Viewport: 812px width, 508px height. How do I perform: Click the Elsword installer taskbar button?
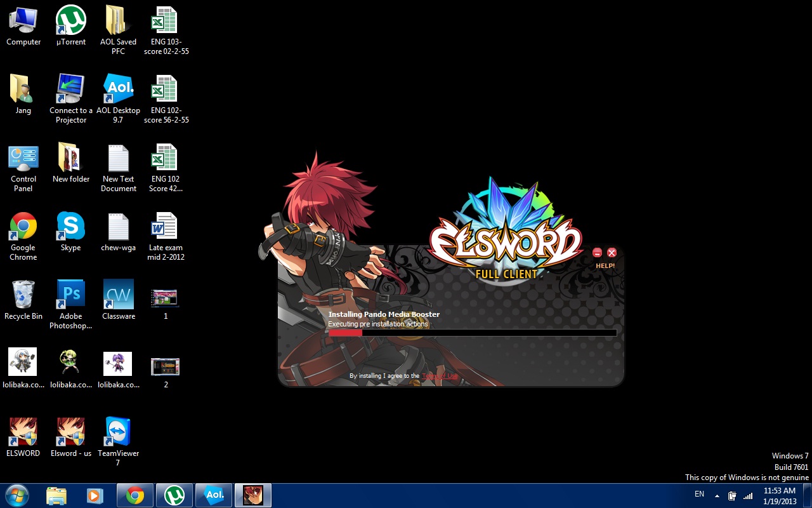pyautogui.click(x=253, y=495)
